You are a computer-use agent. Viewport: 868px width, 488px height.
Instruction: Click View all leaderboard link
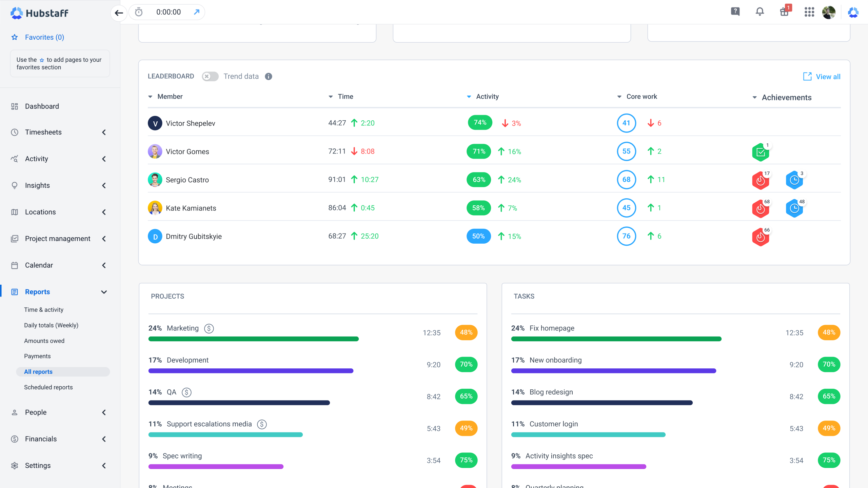822,77
